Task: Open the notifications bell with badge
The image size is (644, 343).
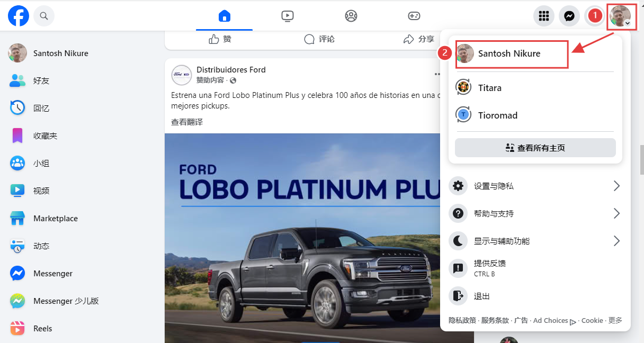Action: pos(594,16)
